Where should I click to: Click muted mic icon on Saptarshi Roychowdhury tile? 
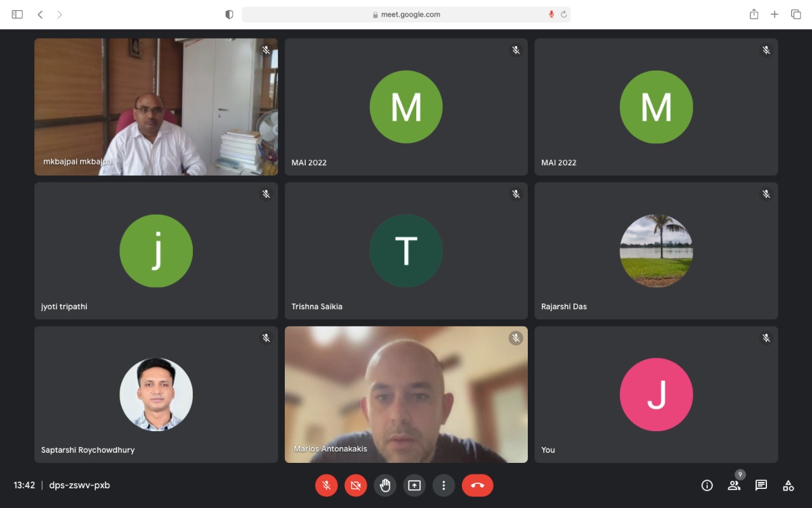coord(266,338)
